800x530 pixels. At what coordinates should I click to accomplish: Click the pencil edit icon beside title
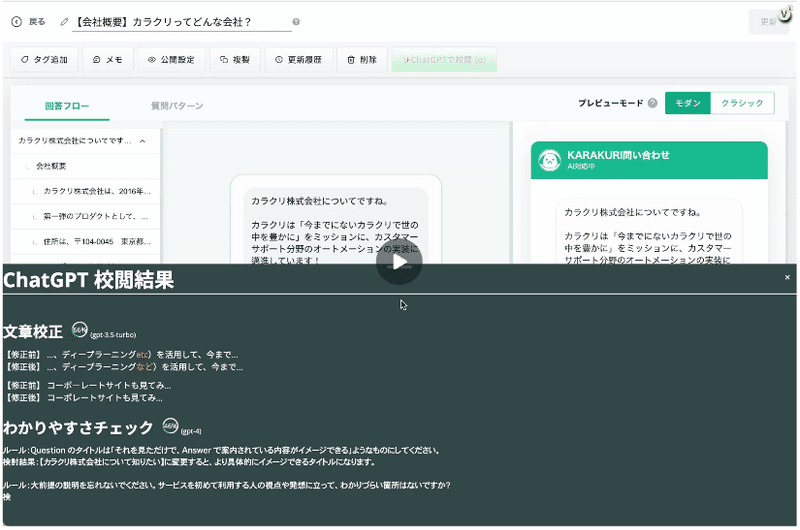coord(64,22)
